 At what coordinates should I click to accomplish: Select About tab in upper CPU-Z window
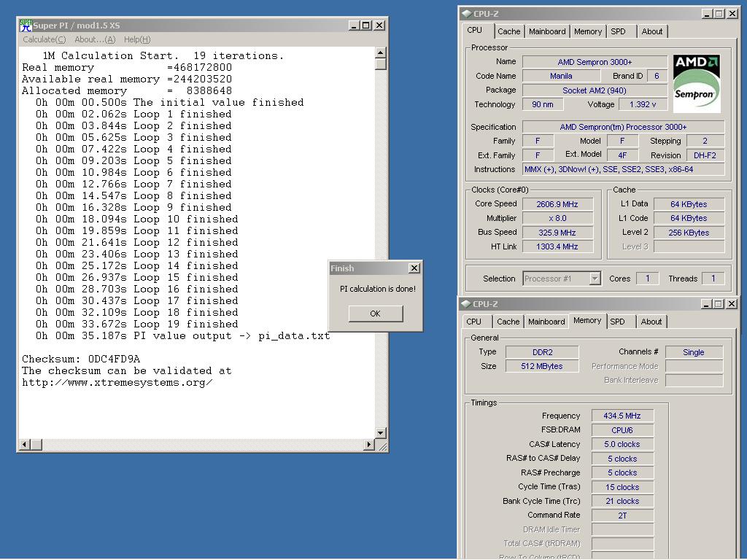pyautogui.click(x=651, y=31)
